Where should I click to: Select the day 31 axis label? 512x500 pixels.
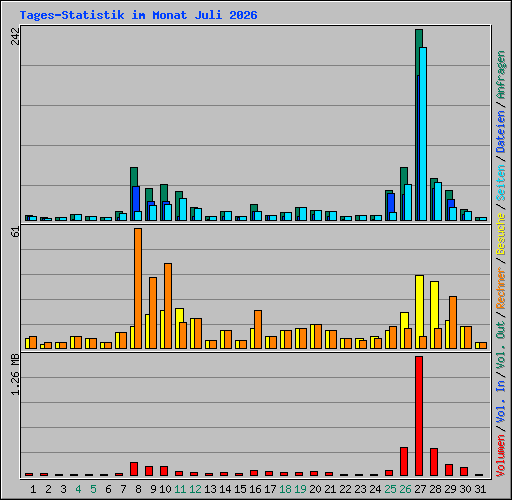click(480, 489)
